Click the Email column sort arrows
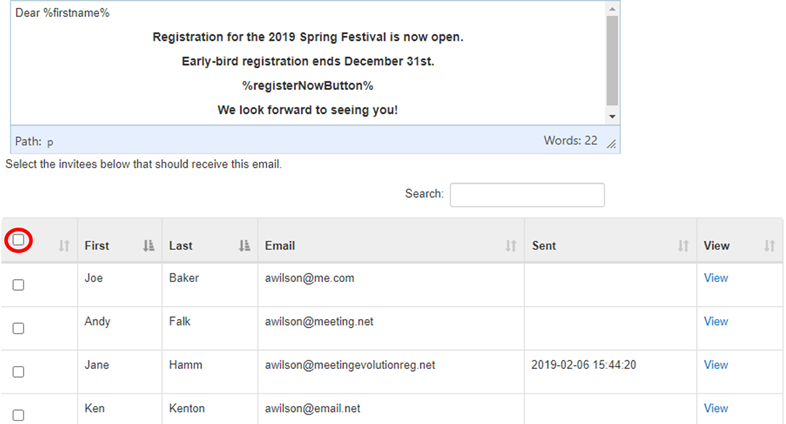The width and height of the screenshot is (786, 424). [510, 246]
